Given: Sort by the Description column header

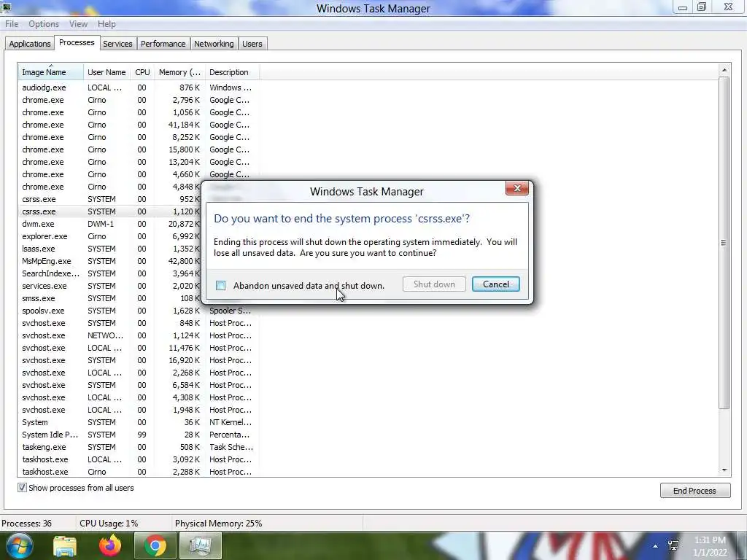Looking at the screenshot, I should [x=232, y=72].
